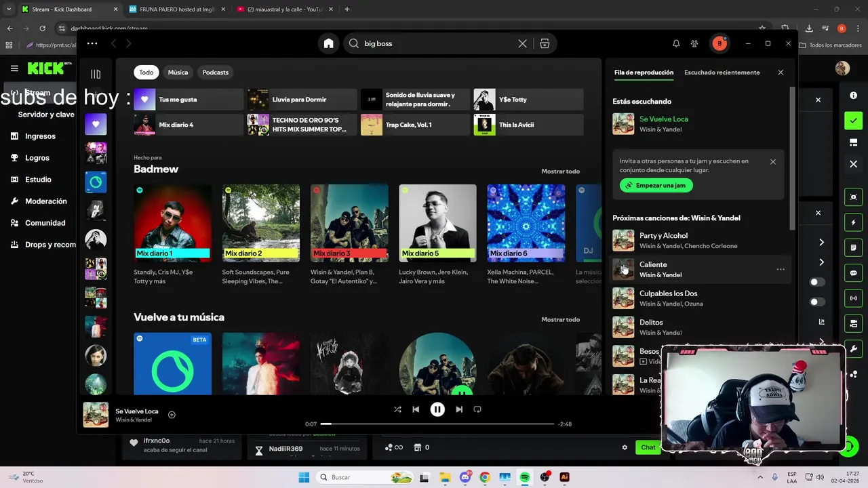
Task: Select the Todo filter chip
Action: click(146, 73)
